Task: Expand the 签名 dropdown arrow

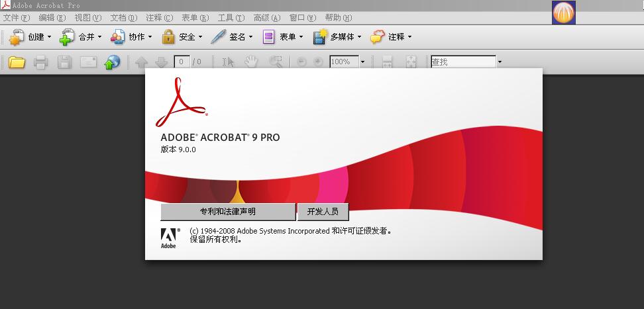Action: point(250,37)
